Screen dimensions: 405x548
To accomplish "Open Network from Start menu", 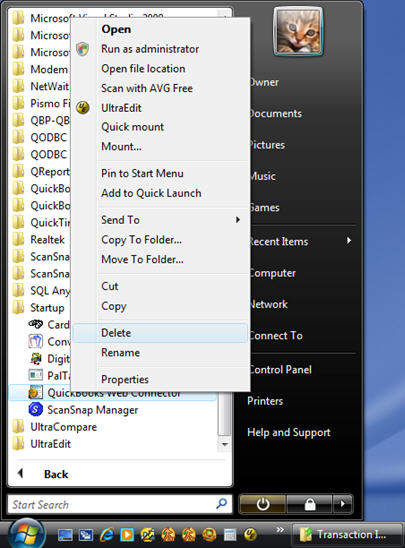I will [268, 304].
